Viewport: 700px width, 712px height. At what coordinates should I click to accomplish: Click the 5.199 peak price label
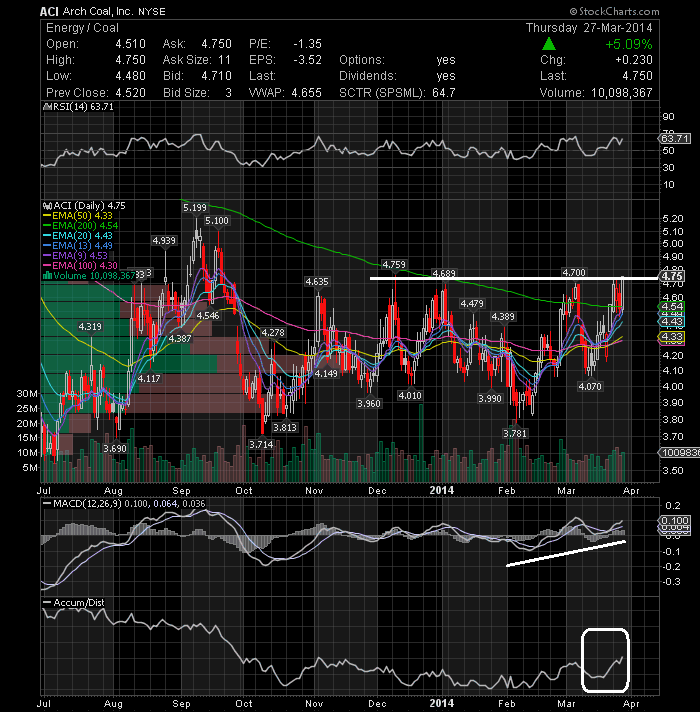(x=195, y=208)
